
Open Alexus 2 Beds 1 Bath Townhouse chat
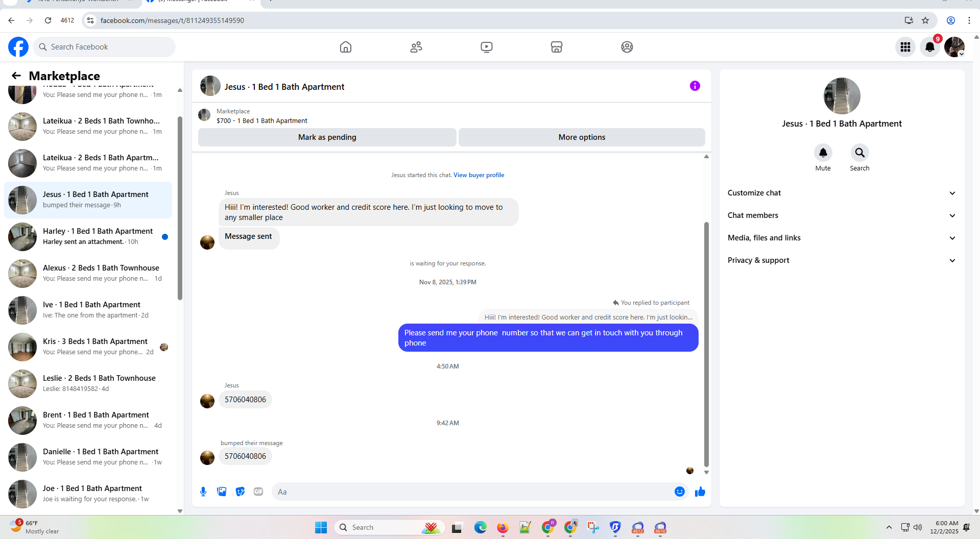88,274
